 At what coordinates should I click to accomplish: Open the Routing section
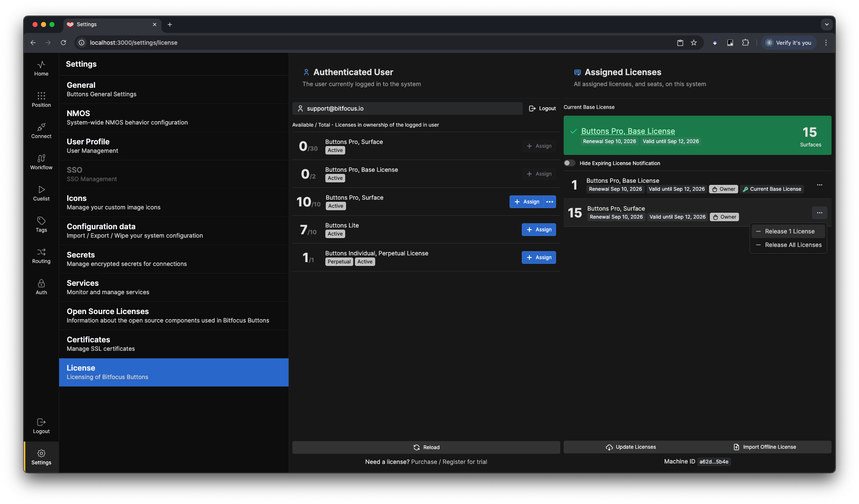pos(41,256)
